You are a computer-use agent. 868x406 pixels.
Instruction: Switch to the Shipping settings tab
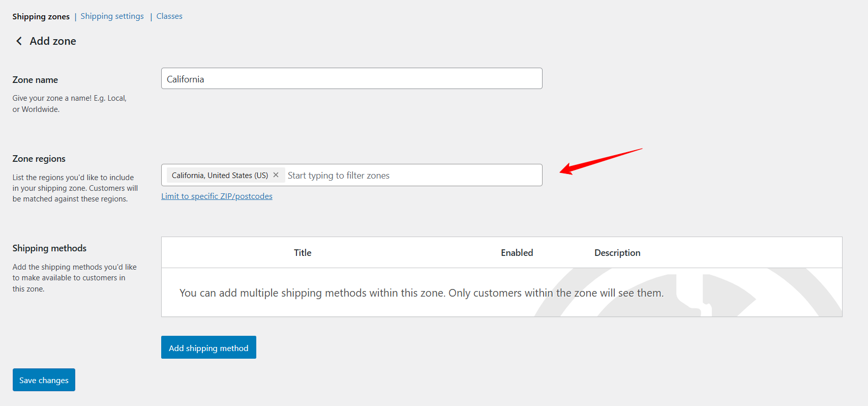pyautogui.click(x=112, y=16)
